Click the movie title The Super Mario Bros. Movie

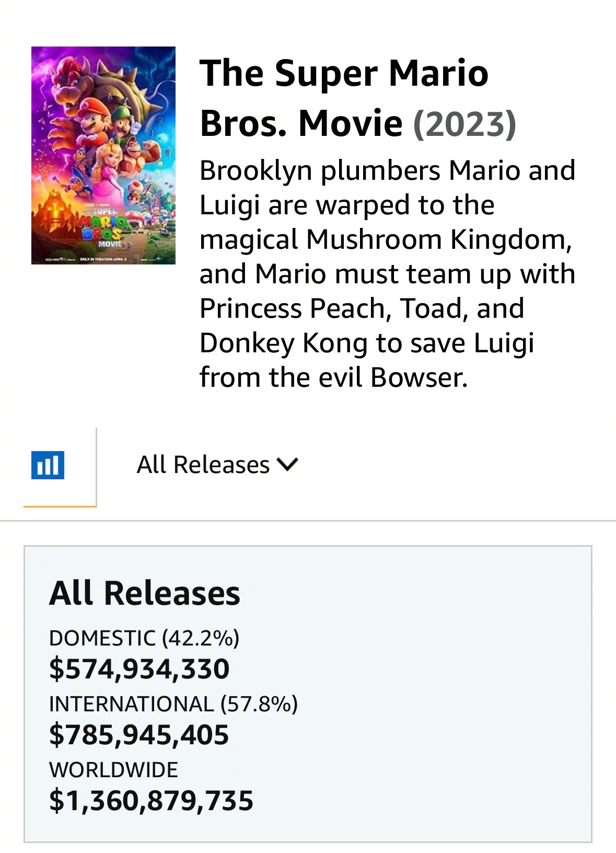[344, 98]
